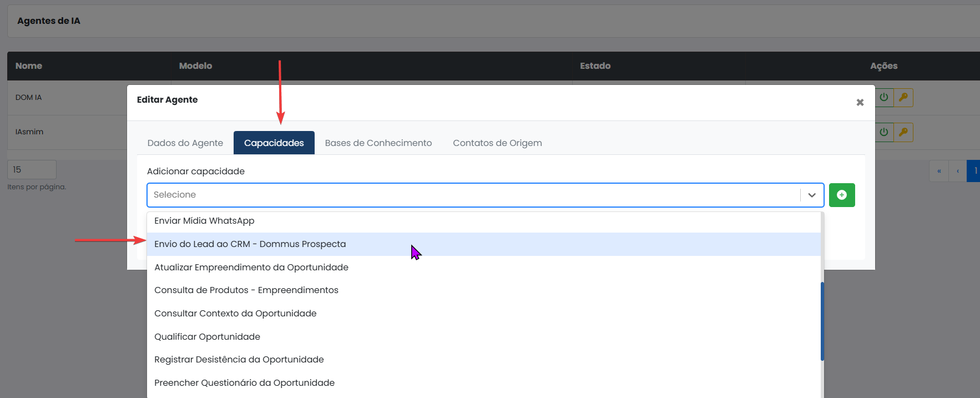Click the DOM IA agent name

[x=29, y=97]
